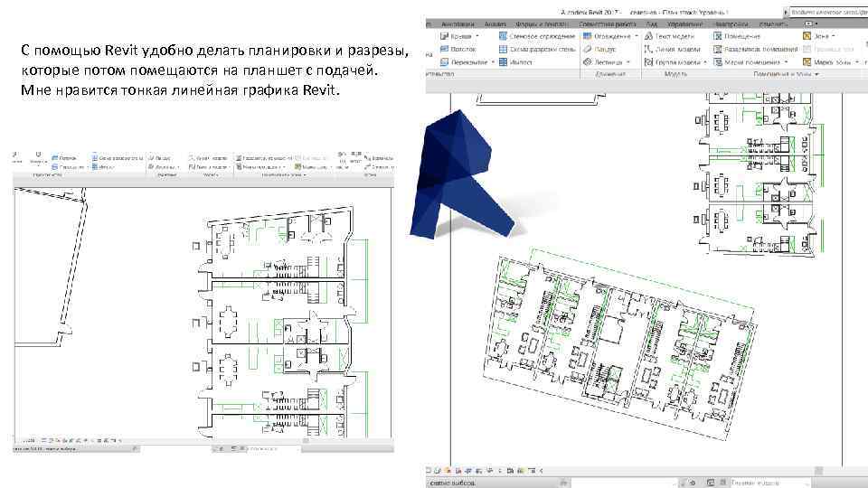Select Импост tool in left Revit window
The image size is (868, 488).
(x=103, y=166)
